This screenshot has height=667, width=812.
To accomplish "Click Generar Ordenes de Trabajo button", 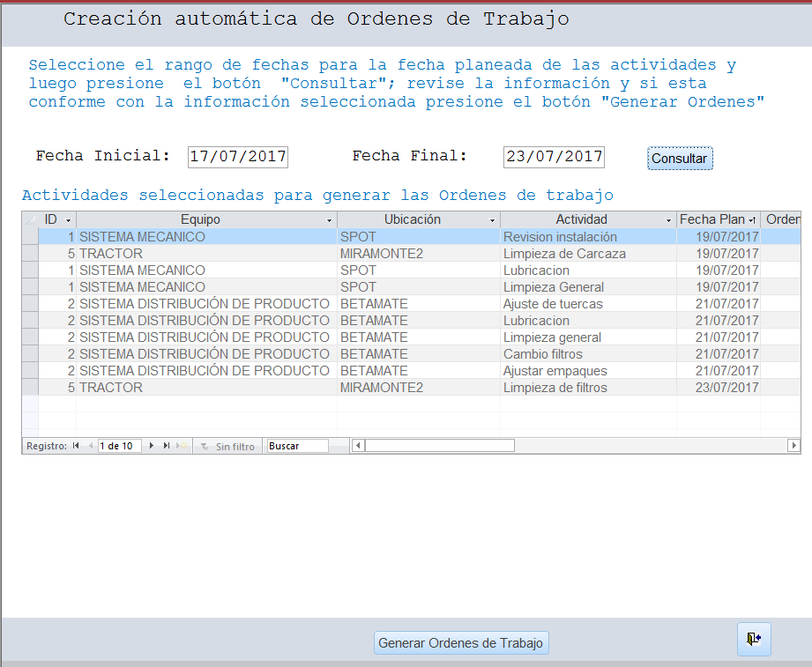I will pyautogui.click(x=461, y=643).
